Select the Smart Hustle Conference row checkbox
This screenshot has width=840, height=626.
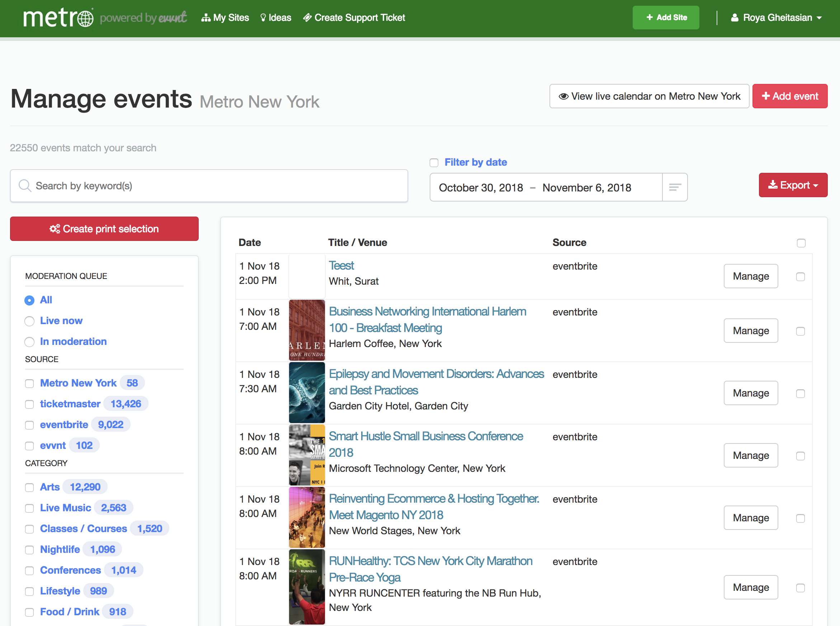pyautogui.click(x=800, y=456)
